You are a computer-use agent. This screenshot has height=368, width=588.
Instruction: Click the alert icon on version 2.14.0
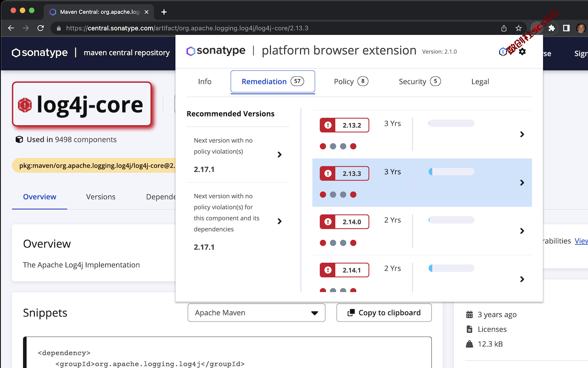[328, 222]
